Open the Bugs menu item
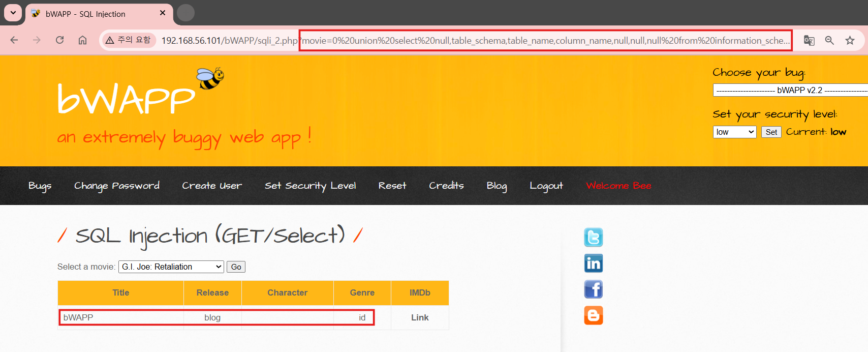 coord(40,186)
